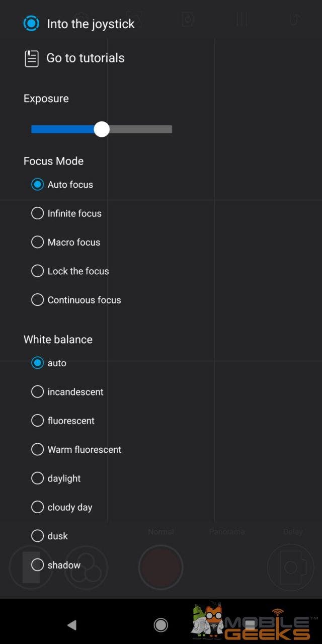The height and width of the screenshot is (644, 322).
Task: Tap the Go to tutorials document icon
Action: point(32,58)
